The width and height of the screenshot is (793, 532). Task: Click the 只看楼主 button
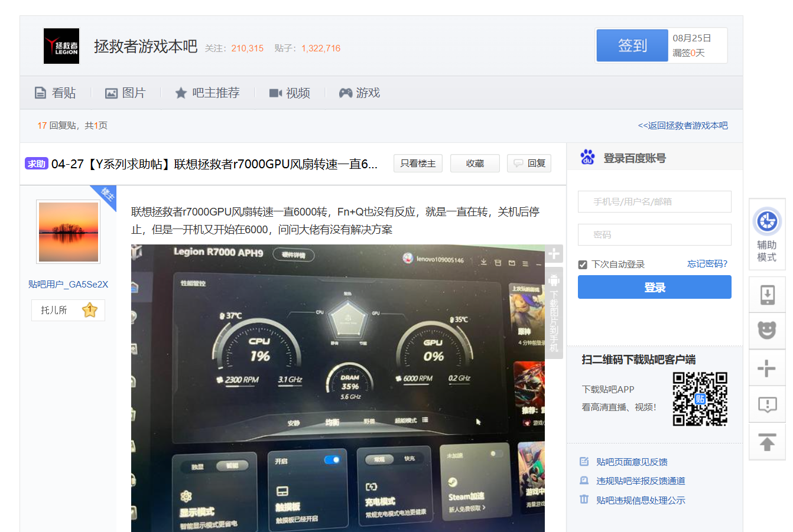pyautogui.click(x=418, y=164)
